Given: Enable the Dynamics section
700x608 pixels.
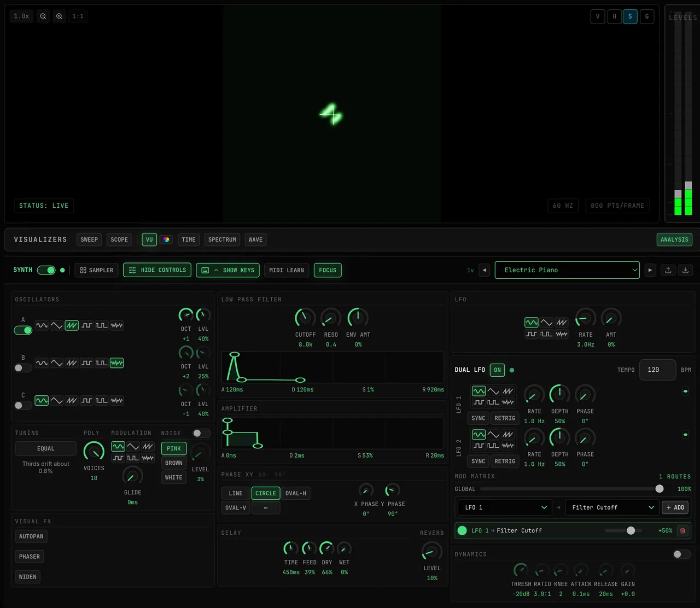Looking at the screenshot, I should coord(681,554).
